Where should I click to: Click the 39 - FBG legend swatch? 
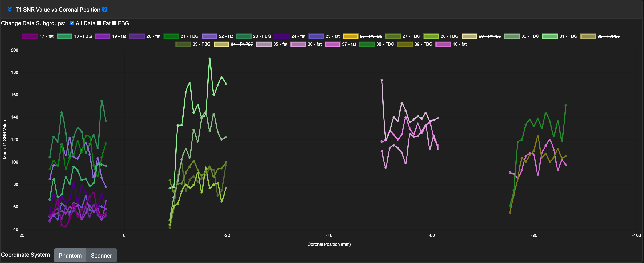click(405, 44)
